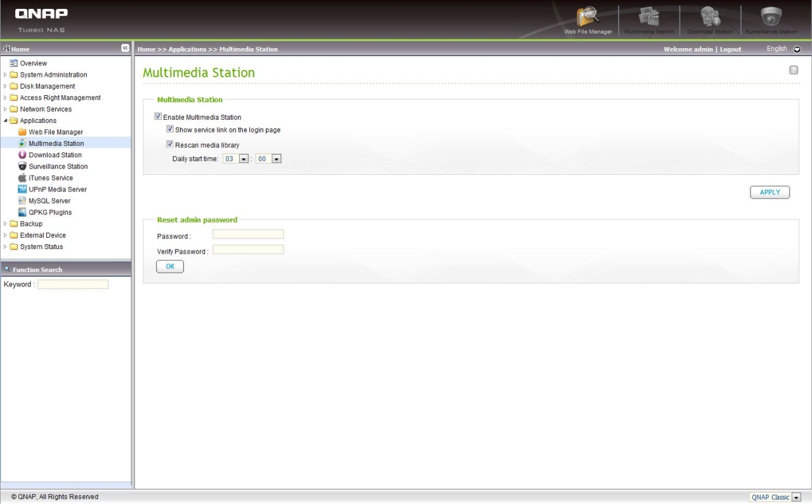This screenshot has width=812, height=504.
Task: Click the QPKG Plugins icon
Action: pyautogui.click(x=22, y=212)
